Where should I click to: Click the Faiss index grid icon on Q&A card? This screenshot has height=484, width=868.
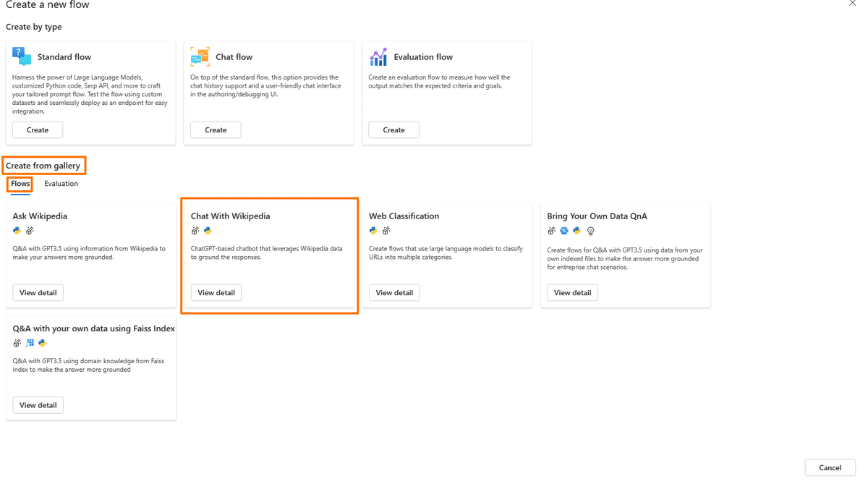tap(30, 344)
